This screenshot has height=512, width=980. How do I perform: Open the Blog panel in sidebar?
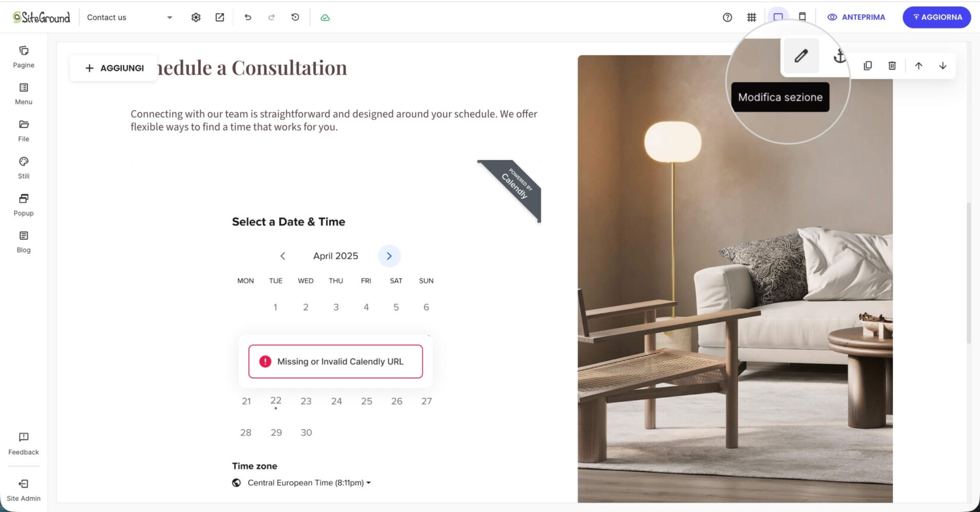24,242
